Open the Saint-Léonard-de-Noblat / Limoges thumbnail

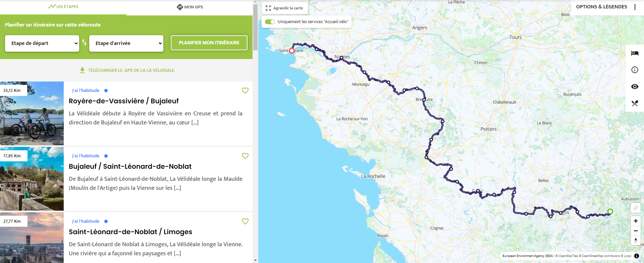[32, 238]
